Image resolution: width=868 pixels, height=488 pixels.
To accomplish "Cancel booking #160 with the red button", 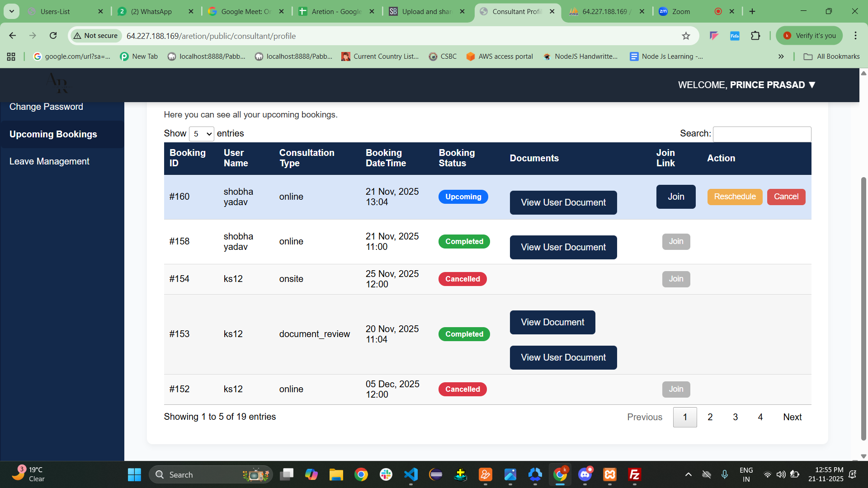I will 786,197.
